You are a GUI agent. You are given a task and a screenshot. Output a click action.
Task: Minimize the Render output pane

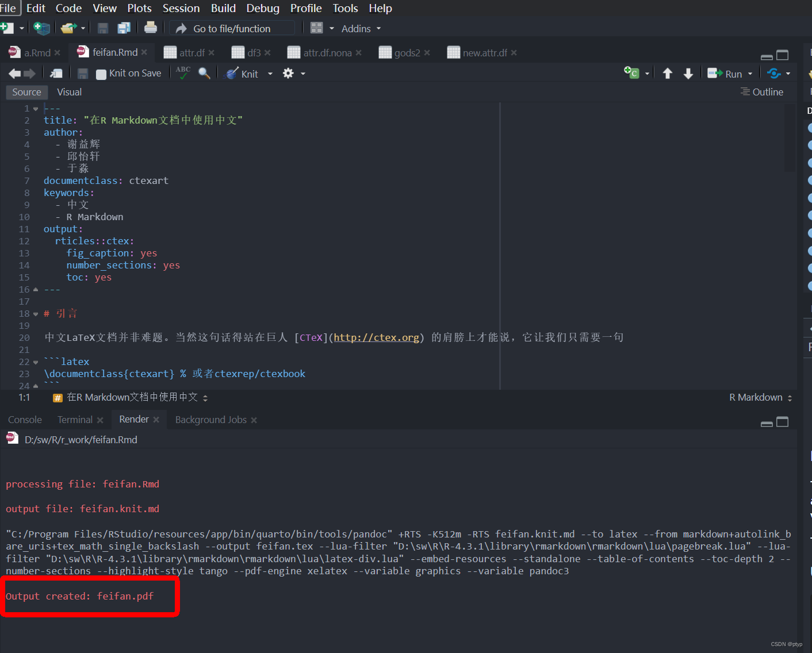click(767, 423)
